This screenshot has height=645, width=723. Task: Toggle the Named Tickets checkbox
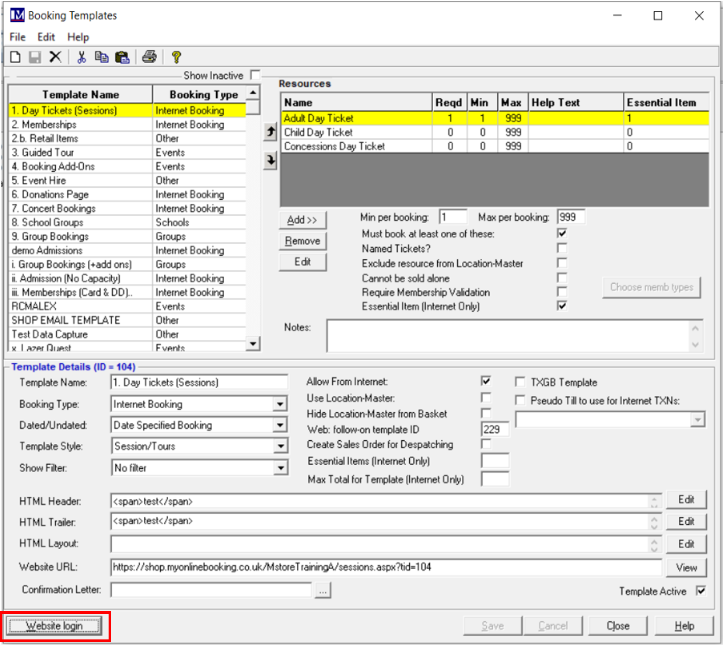(562, 248)
